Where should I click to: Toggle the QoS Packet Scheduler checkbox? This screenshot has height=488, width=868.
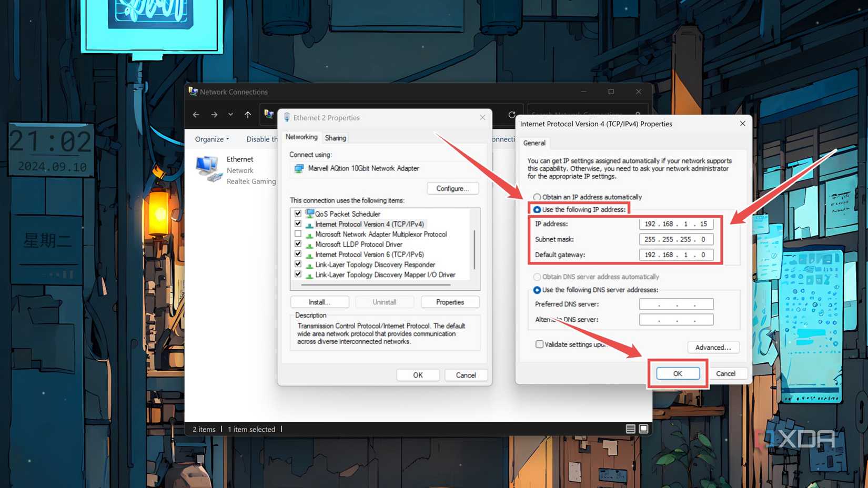(x=298, y=213)
